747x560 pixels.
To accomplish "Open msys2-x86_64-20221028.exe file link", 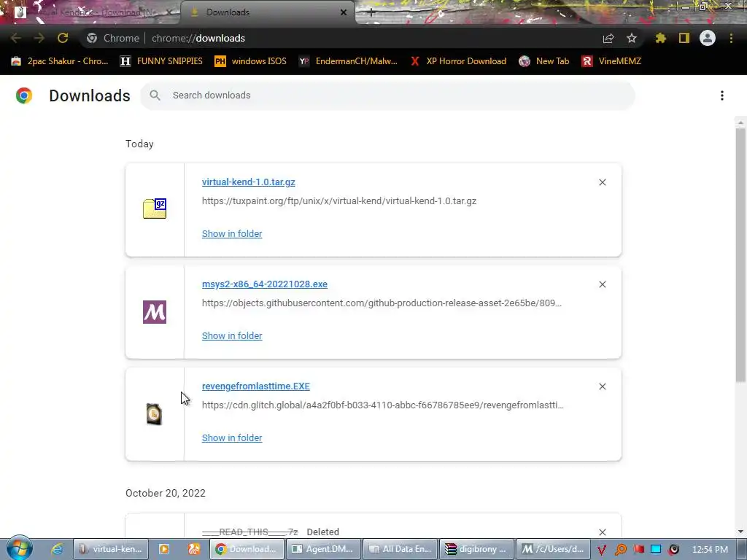I will point(264,284).
